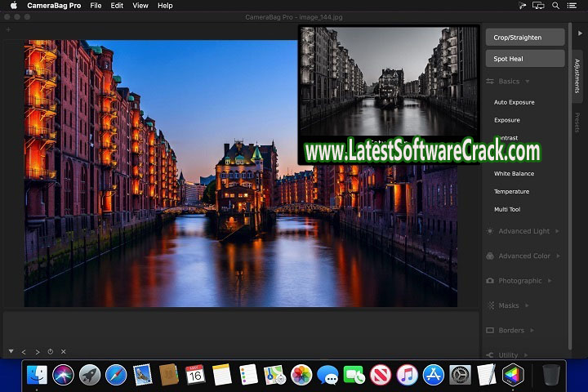Add the Temperature adjustment

point(511,192)
